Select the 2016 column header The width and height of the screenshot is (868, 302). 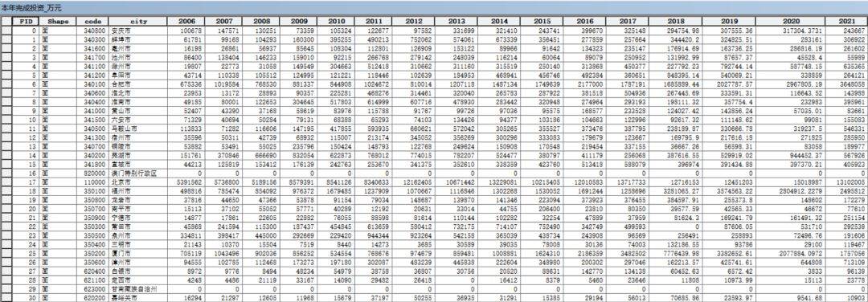click(585, 21)
